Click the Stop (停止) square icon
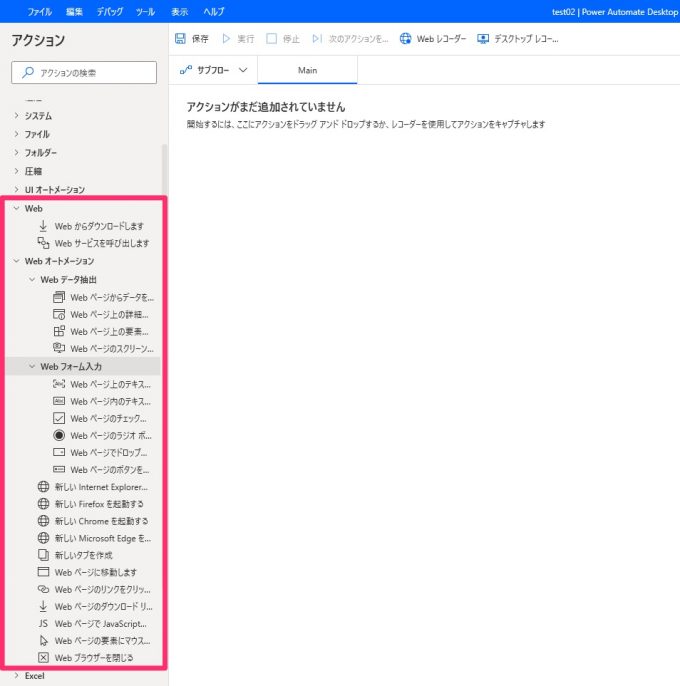 [x=271, y=38]
